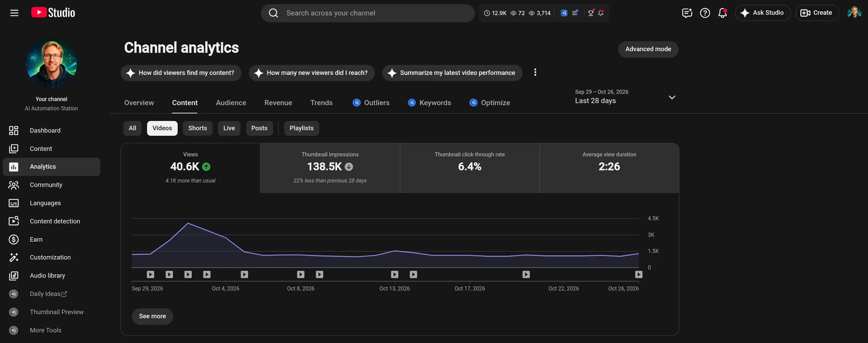Open the Outliers tab
Image resolution: width=868 pixels, height=343 pixels.
point(371,103)
